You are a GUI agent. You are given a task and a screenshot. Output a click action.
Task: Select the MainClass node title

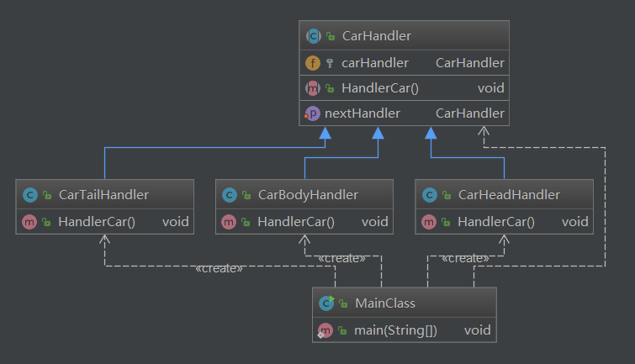[x=385, y=303]
